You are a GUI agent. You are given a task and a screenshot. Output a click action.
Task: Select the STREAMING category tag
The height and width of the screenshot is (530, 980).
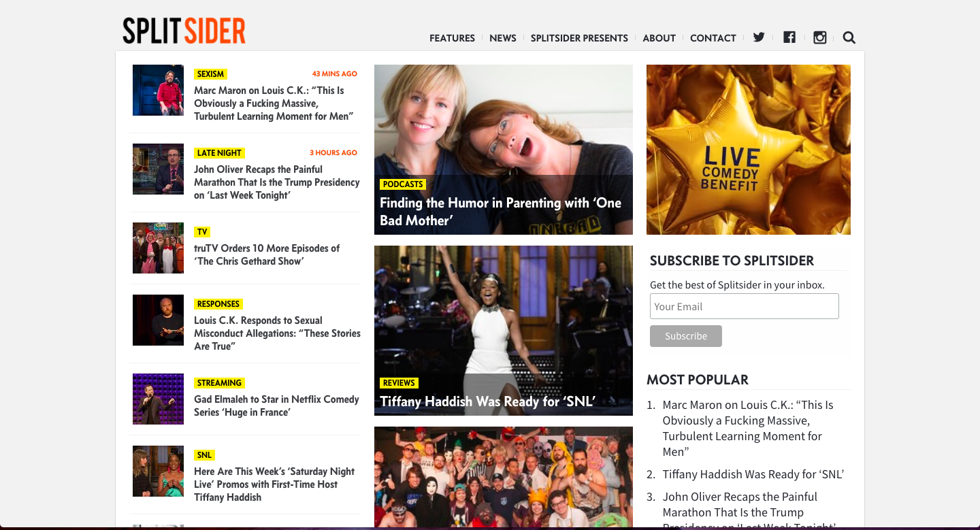(x=219, y=383)
